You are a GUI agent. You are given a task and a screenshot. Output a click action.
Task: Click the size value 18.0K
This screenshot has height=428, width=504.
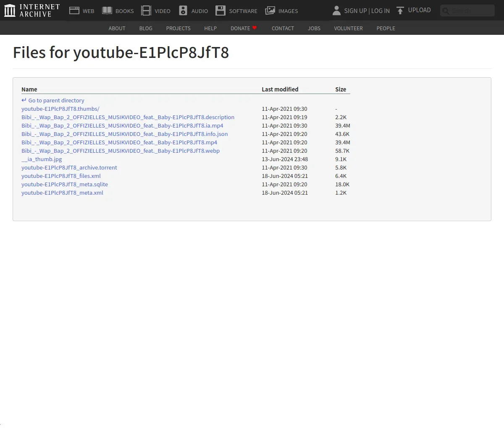[x=342, y=184]
